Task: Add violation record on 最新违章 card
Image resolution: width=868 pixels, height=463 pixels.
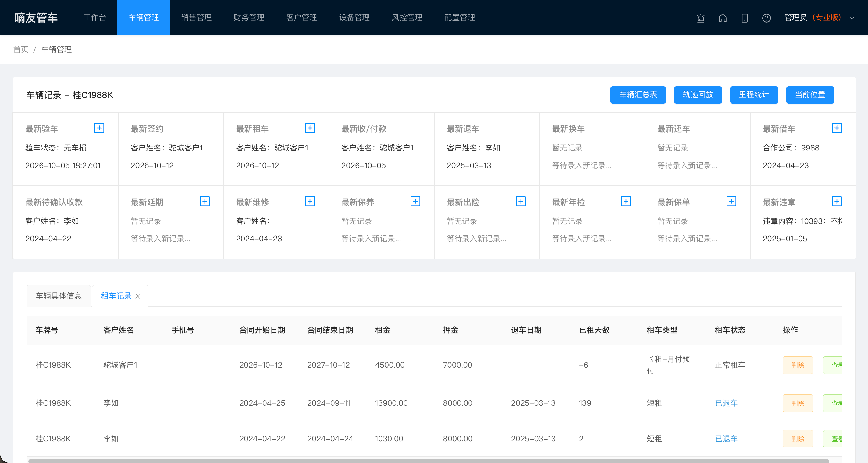Action: coord(836,201)
